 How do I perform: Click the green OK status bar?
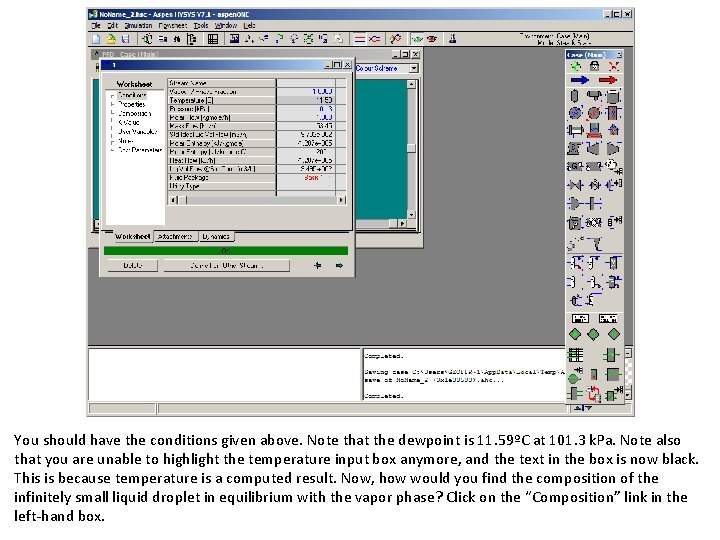(225, 251)
